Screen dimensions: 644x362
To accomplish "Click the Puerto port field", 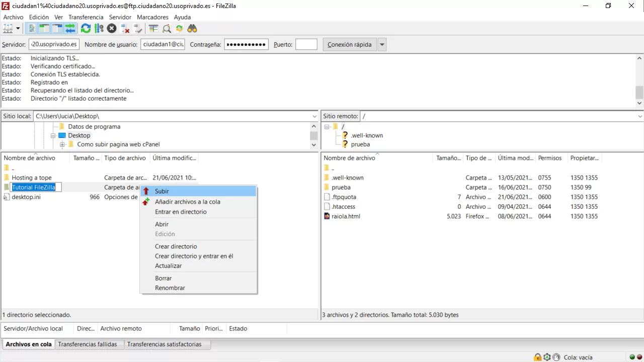I will 306,44.
